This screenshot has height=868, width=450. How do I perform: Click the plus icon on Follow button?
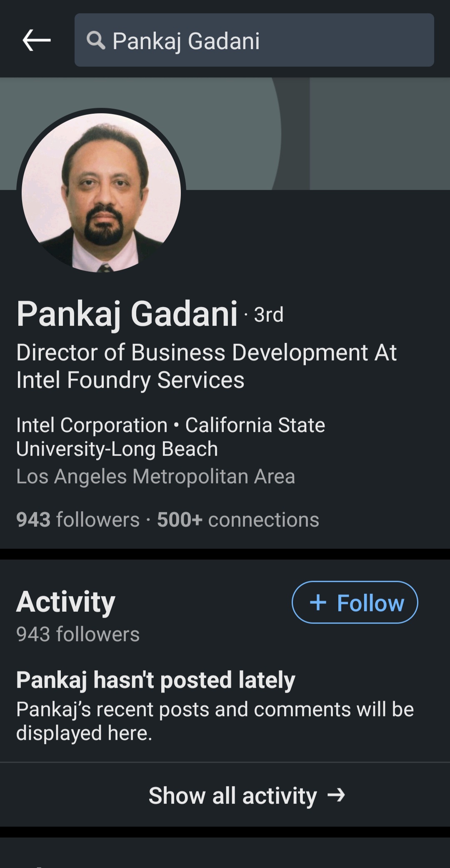318,603
